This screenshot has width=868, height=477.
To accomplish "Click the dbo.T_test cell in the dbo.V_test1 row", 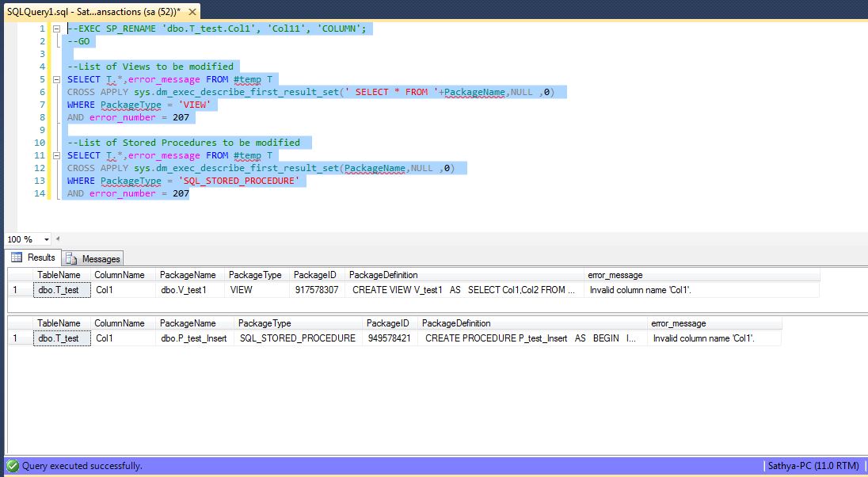I will (62, 290).
